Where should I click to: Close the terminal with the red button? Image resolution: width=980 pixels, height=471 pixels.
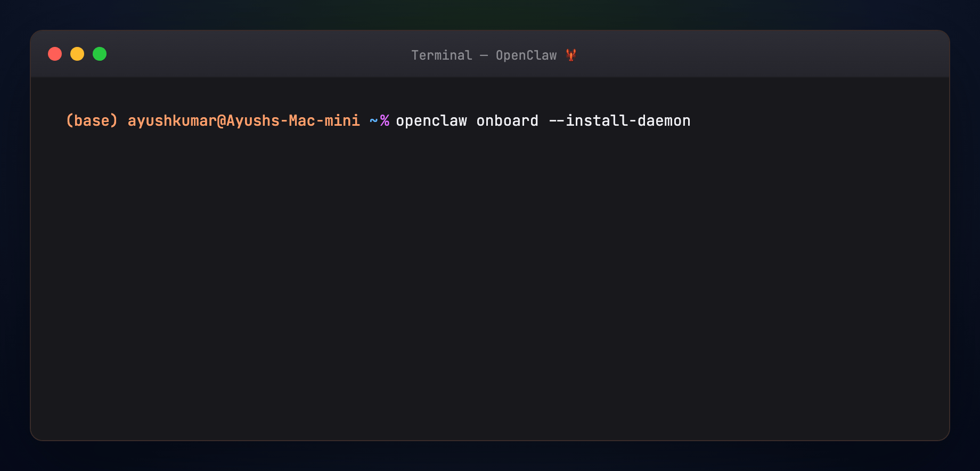coord(55,54)
